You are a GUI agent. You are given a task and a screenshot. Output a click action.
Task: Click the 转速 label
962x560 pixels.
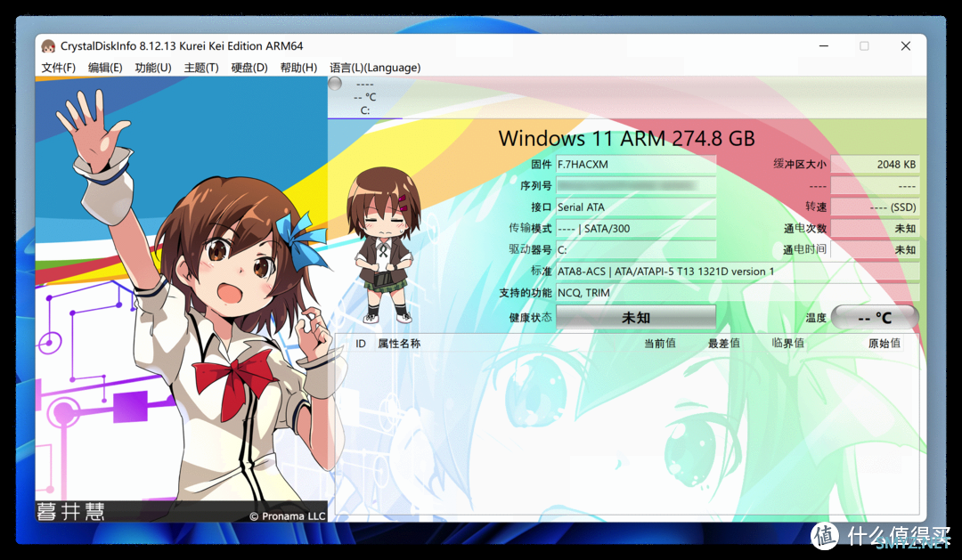pos(816,207)
